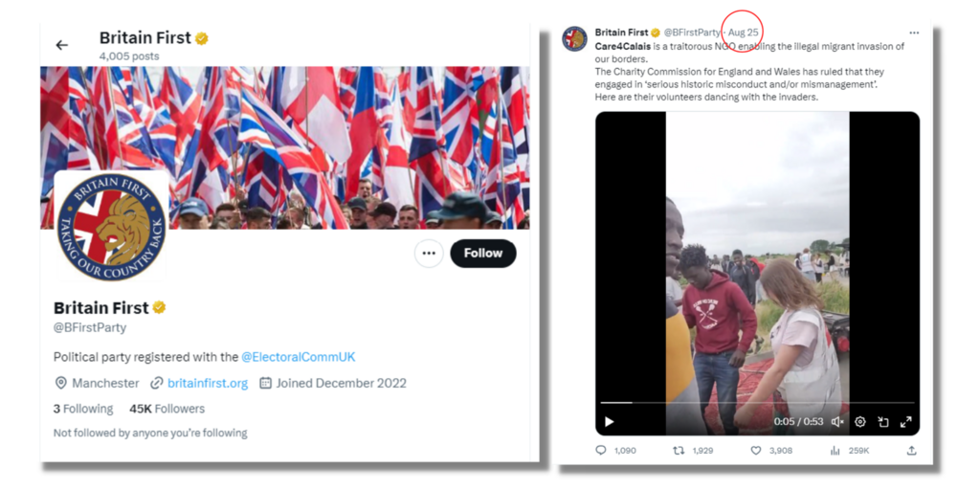The width and height of the screenshot is (980, 490).
Task: Visit the britainfirst.org website link
Action: coord(207,383)
